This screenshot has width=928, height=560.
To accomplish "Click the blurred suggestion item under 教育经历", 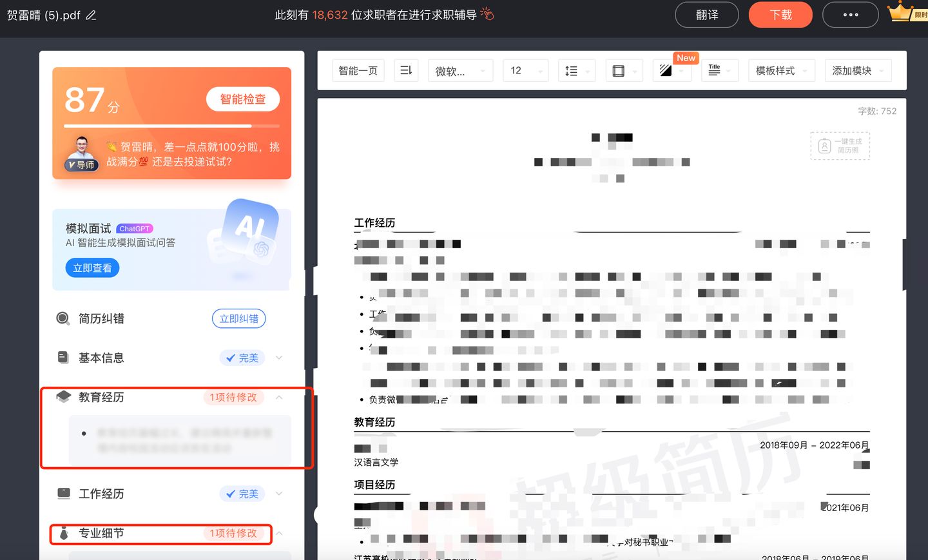I will (x=180, y=440).
